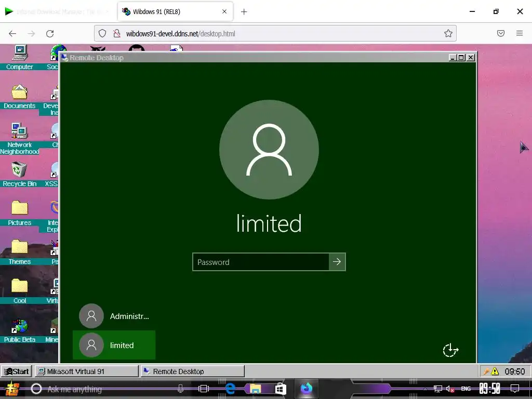Open the Pocket save icon
The width and height of the screenshot is (532, 399).
501,33
